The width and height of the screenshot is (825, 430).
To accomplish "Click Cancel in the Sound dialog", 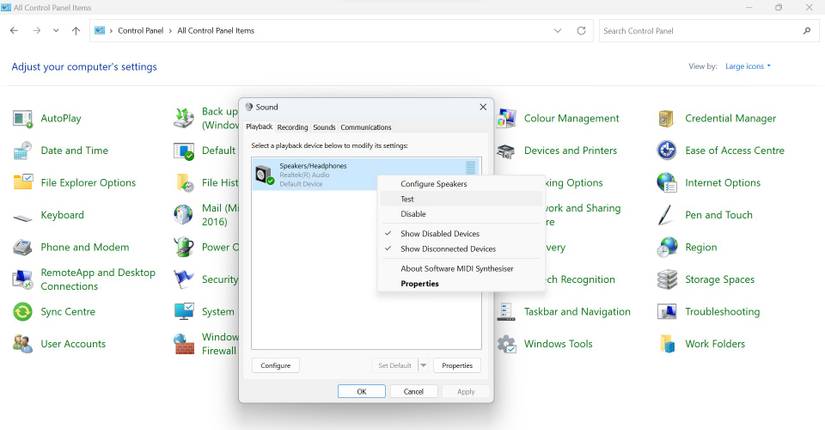I will 414,392.
